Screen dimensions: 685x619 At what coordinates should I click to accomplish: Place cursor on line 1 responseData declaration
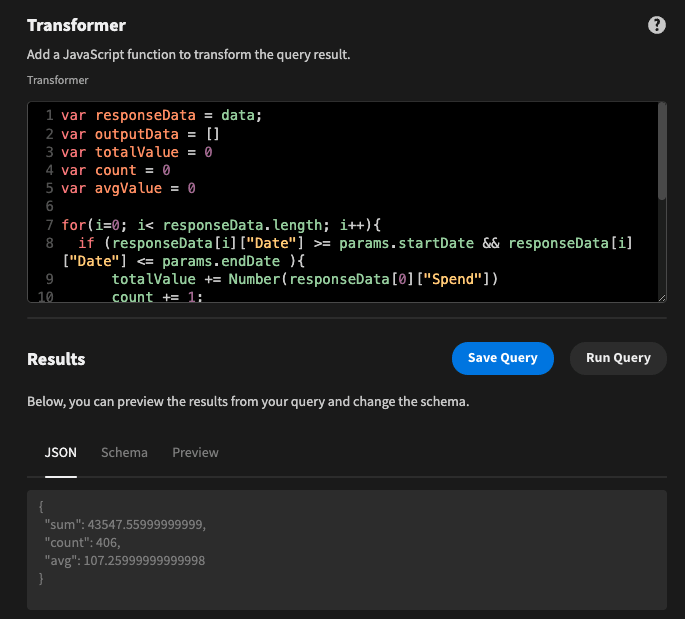161,115
